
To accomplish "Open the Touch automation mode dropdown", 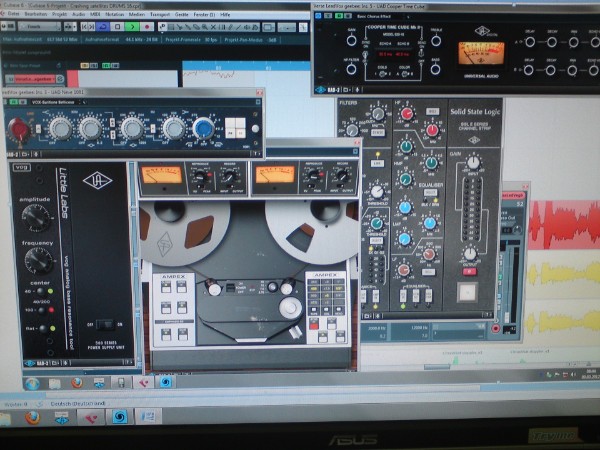I will (x=39, y=26).
